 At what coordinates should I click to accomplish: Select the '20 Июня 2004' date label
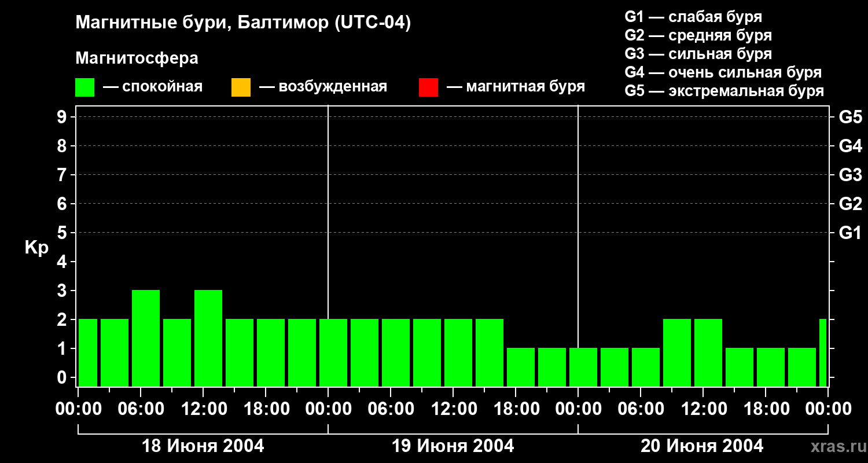point(702,446)
